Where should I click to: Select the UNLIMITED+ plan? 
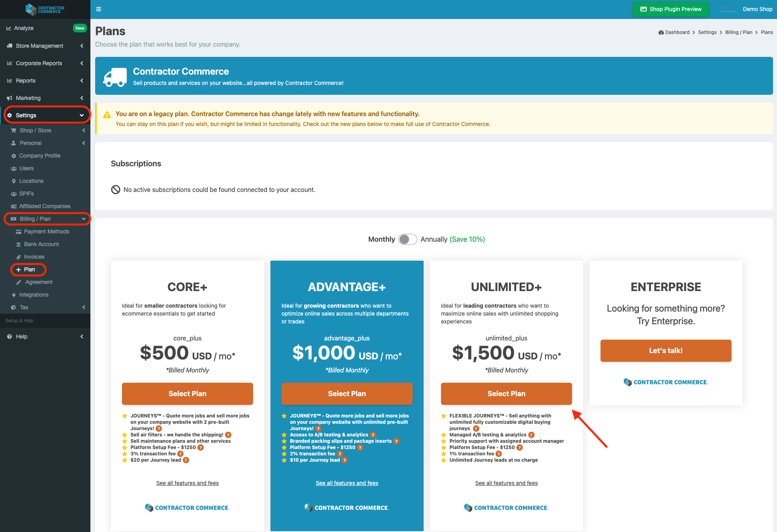507,394
